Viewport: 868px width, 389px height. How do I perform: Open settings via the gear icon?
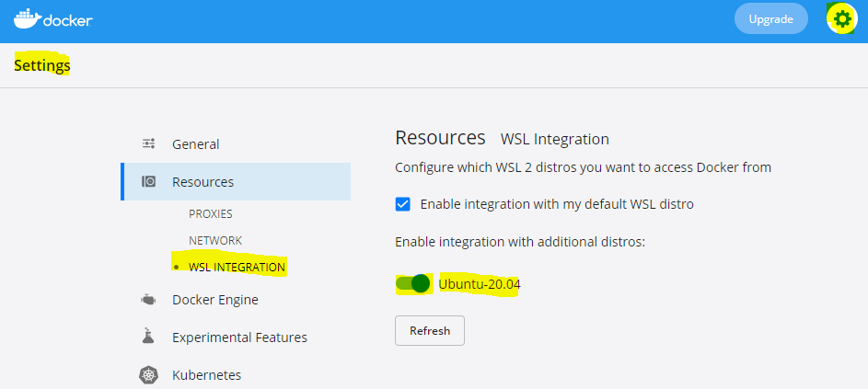(841, 18)
